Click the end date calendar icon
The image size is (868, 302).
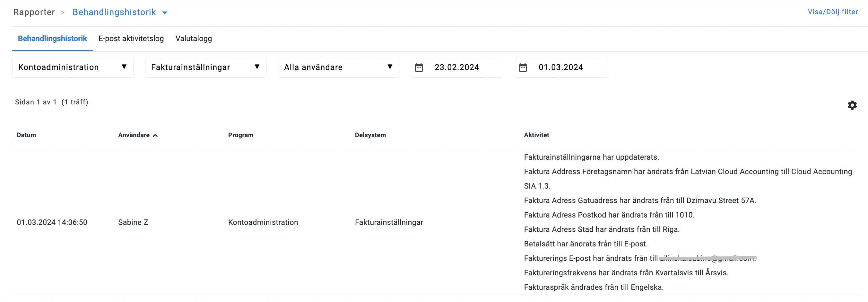click(523, 67)
